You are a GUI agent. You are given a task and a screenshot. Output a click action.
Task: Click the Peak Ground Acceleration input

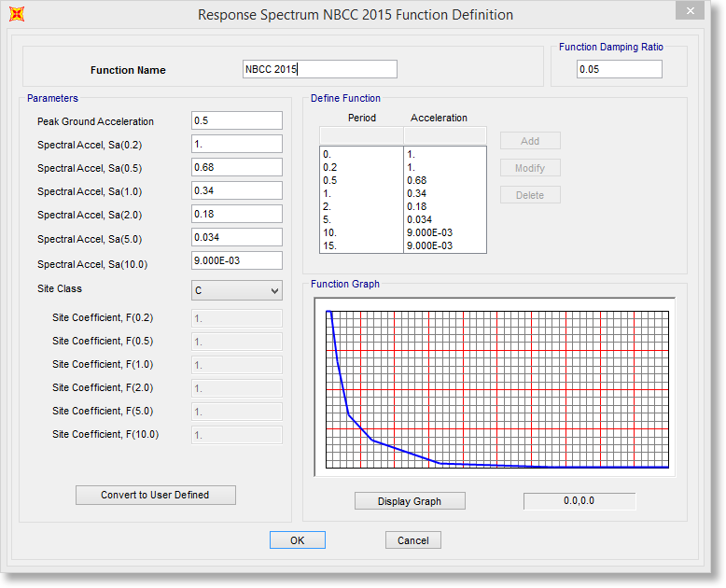237,120
